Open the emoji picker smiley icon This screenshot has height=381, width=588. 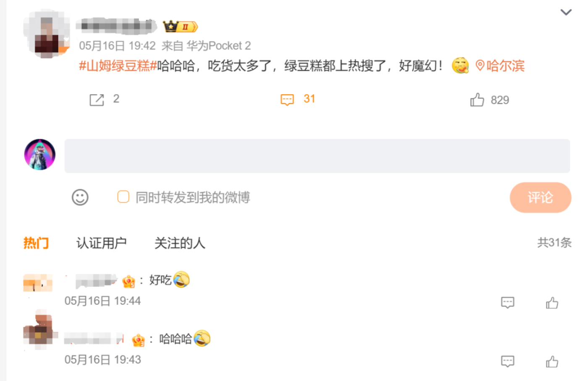click(80, 197)
